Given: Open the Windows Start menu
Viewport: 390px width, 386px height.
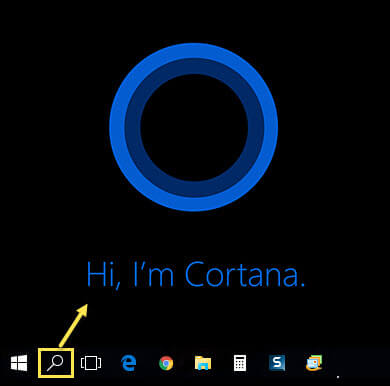Looking at the screenshot, I should tap(19, 363).
